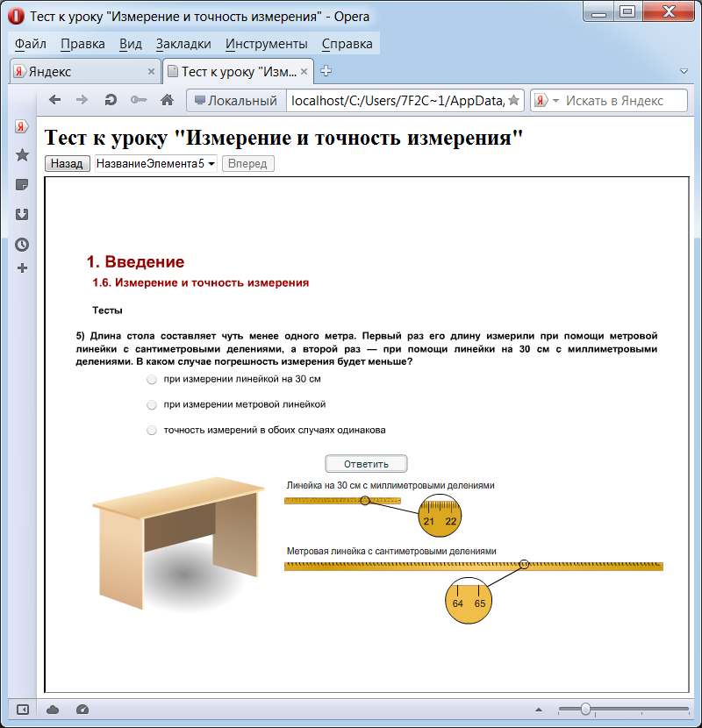Open a new tab with plus icon
The image size is (702, 728).
(x=326, y=71)
